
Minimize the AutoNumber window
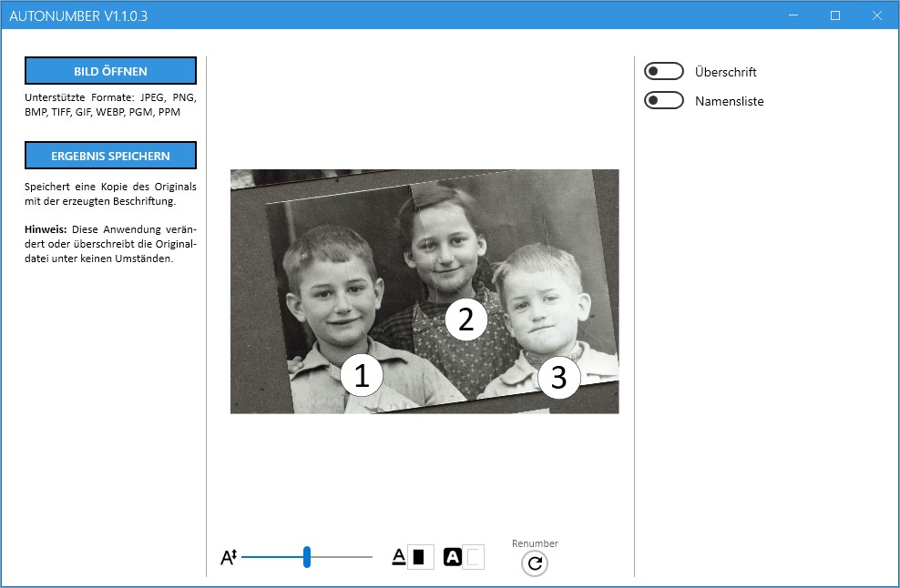pyautogui.click(x=793, y=15)
